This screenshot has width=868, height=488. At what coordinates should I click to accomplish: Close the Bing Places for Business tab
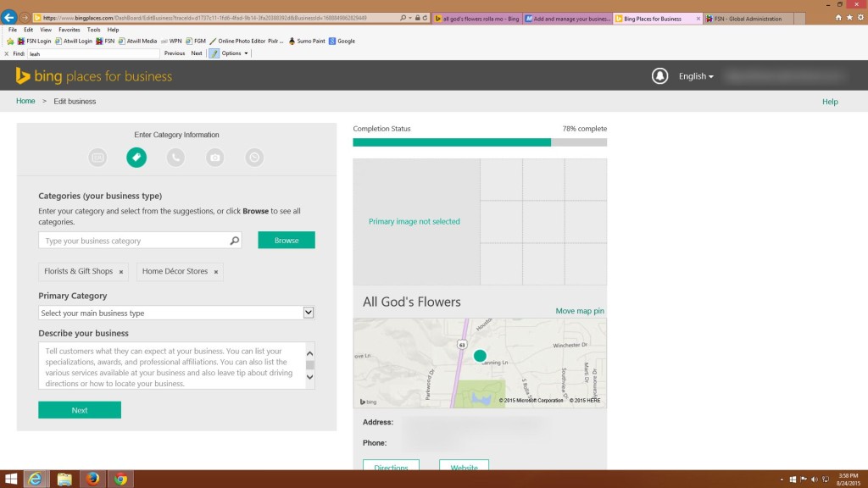pyautogui.click(x=698, y=19)
